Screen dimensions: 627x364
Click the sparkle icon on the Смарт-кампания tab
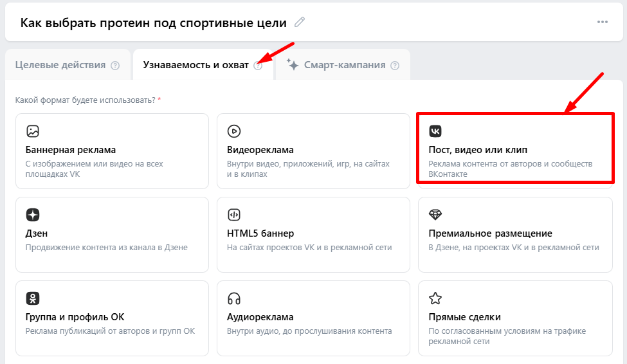293,65
